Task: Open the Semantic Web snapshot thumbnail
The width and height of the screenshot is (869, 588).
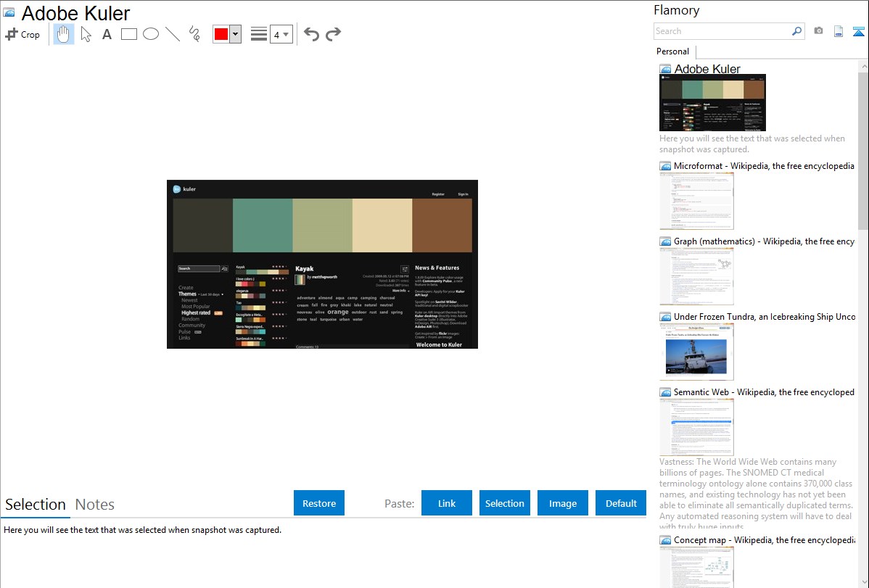Action: click(x=696, y=427)
